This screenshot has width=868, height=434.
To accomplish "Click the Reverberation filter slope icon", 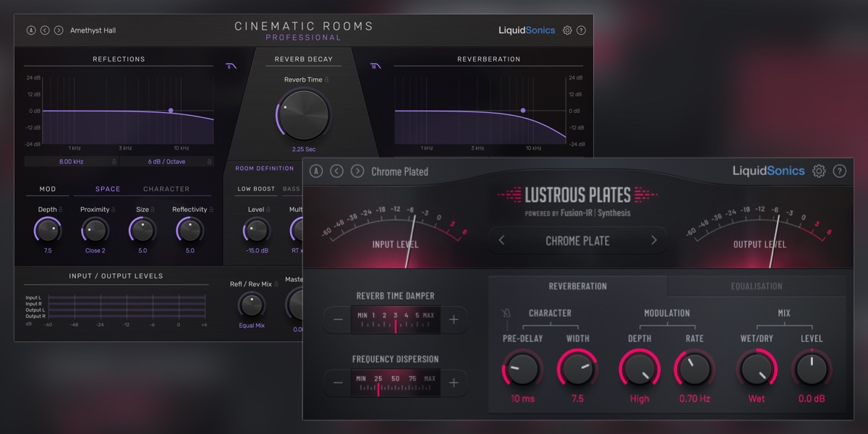I will click(375, 66).
